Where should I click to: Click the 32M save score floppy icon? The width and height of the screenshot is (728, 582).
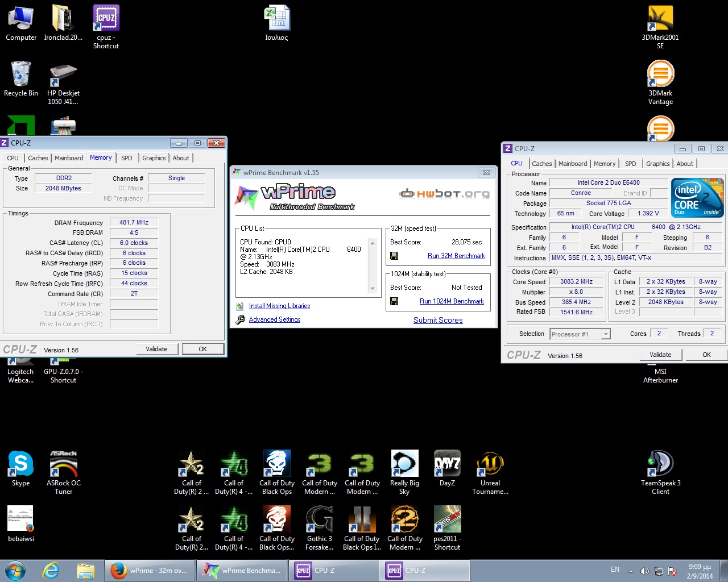394,256
